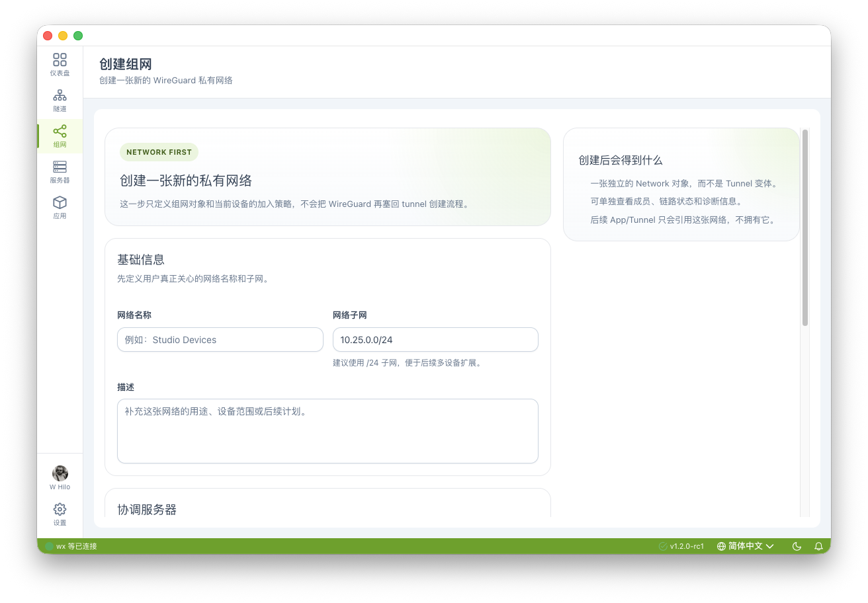Click the text 先定义用户真正关心的网络名称和子网
The width and height of the screenshot is (868, 603).
(193, 279)
